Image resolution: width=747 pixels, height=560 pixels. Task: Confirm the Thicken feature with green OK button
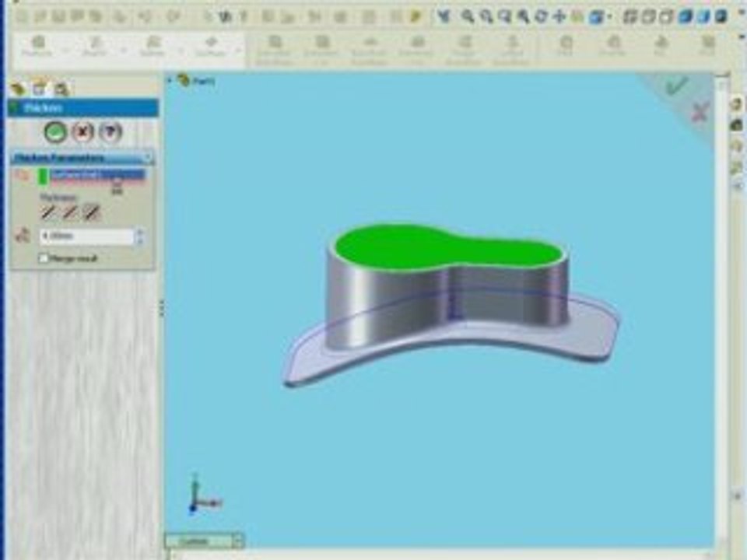tap(55, 132)
